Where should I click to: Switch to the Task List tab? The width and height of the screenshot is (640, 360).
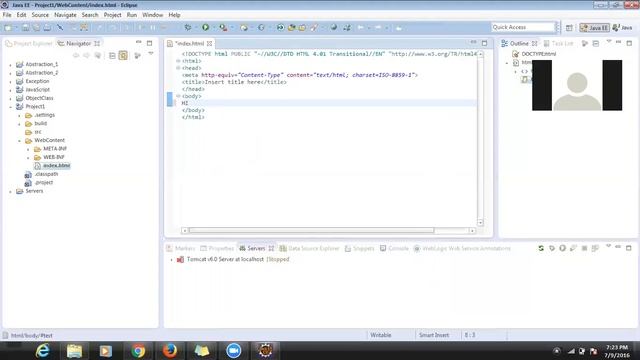558,43
